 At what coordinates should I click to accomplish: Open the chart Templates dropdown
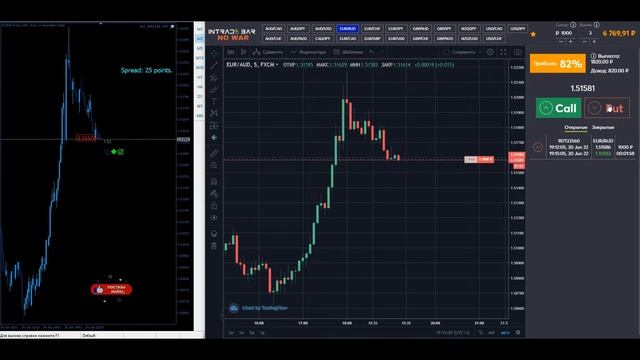(x=348, y=52)
